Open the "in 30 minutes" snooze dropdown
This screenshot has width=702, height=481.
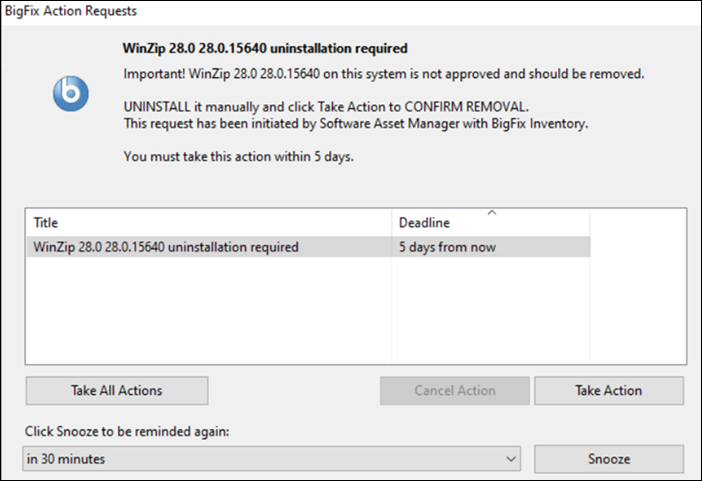[270, 459]
